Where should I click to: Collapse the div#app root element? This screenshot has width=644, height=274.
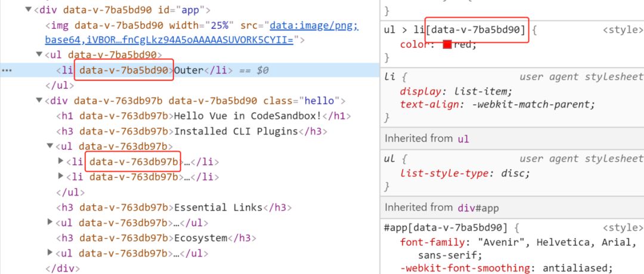pos(28,11)
